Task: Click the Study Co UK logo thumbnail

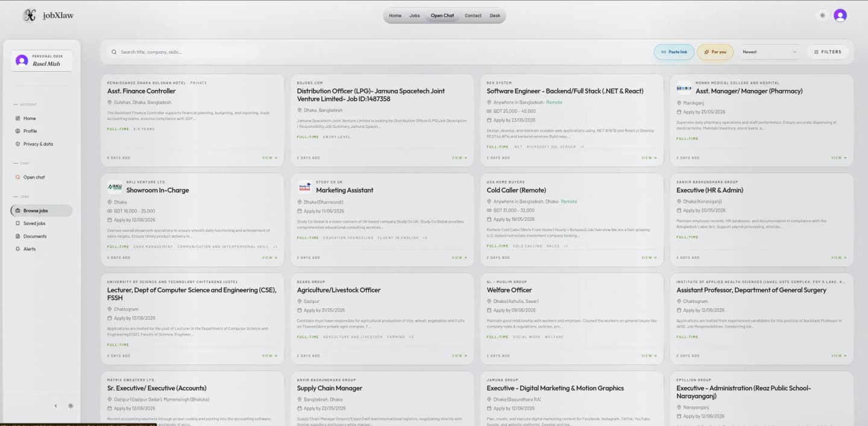Action: [x=304, y=187]
